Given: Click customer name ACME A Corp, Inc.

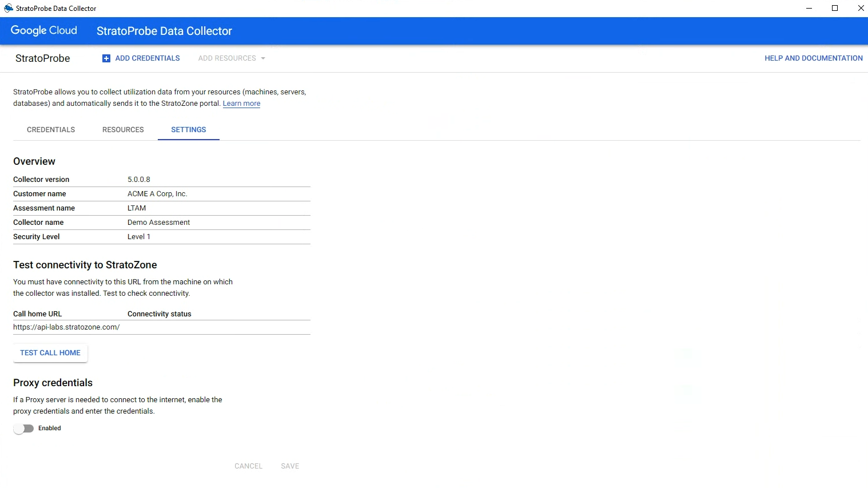Looking at the screenshot, I should click(x=157, y=194).
